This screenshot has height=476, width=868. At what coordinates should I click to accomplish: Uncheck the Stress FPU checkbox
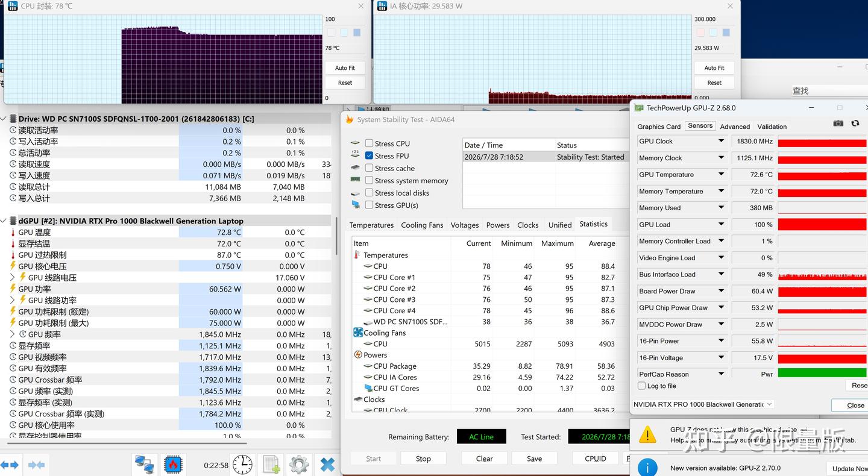point(369,155)
